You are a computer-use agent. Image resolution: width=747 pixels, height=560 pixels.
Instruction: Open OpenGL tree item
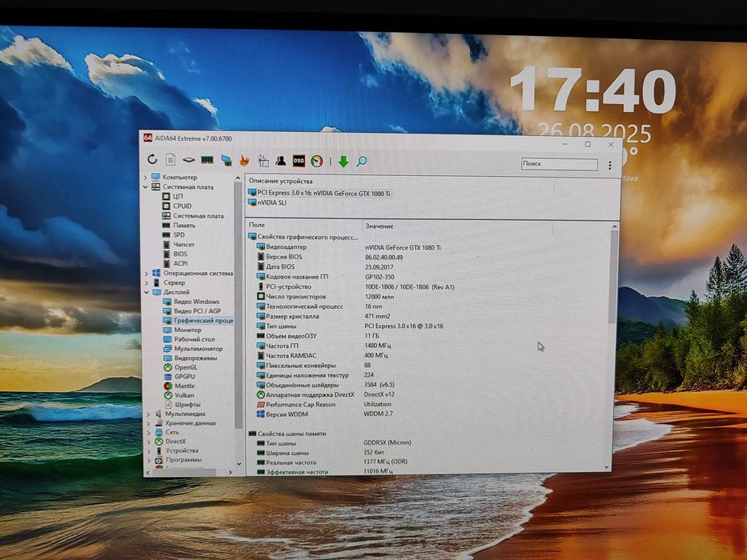186,367
